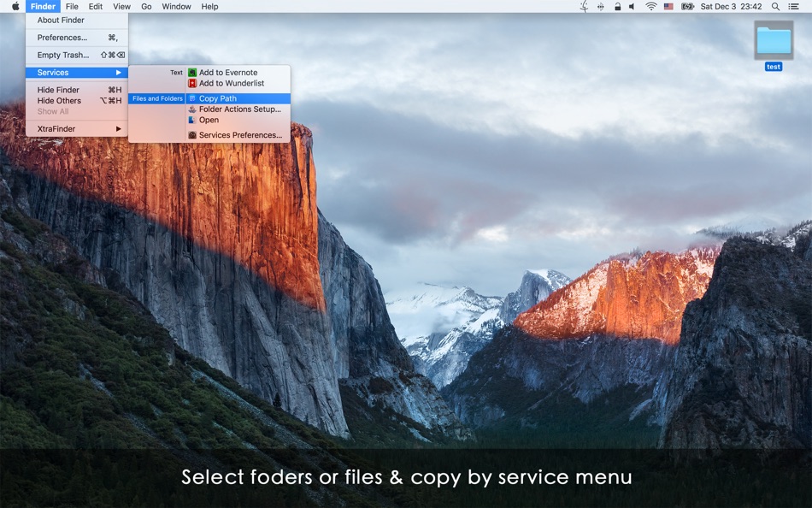Viewport: 812px width, 508px height.
Task: Click the Evernote elephant icon
Action: (x=192, y=73)
